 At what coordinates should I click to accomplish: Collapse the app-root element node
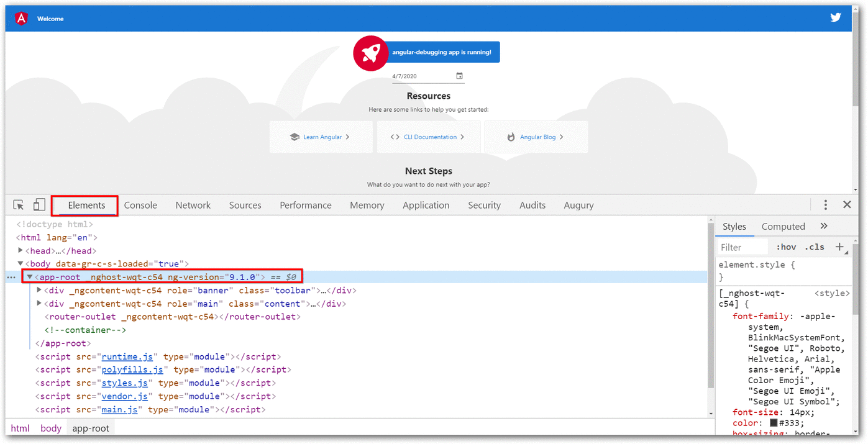click(29, 277)
